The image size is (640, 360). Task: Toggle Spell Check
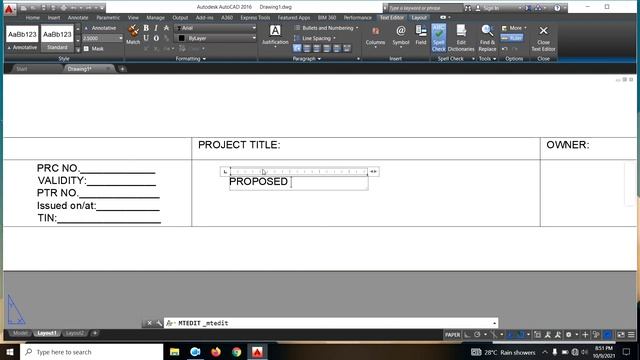click(x=439, y=38)
